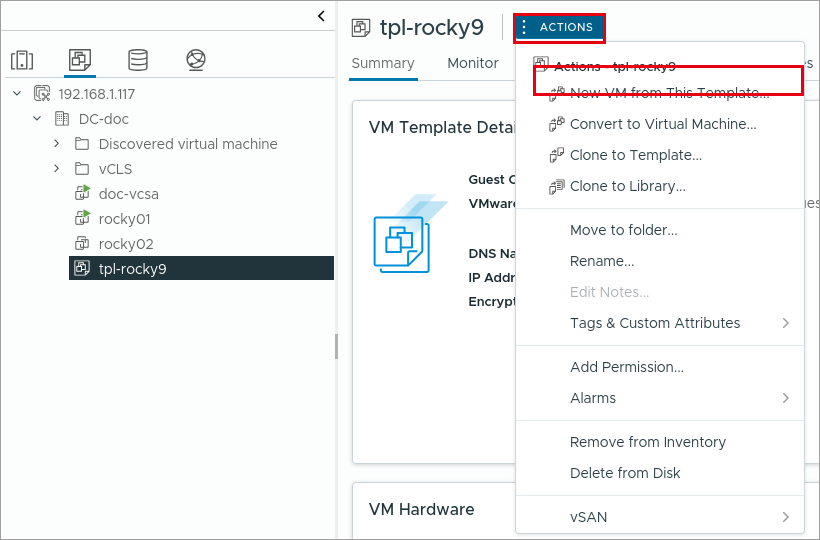The height and width of the screenshot is (540, 820).
Task: Click the large VM template illustration
Action: [411, 234]
